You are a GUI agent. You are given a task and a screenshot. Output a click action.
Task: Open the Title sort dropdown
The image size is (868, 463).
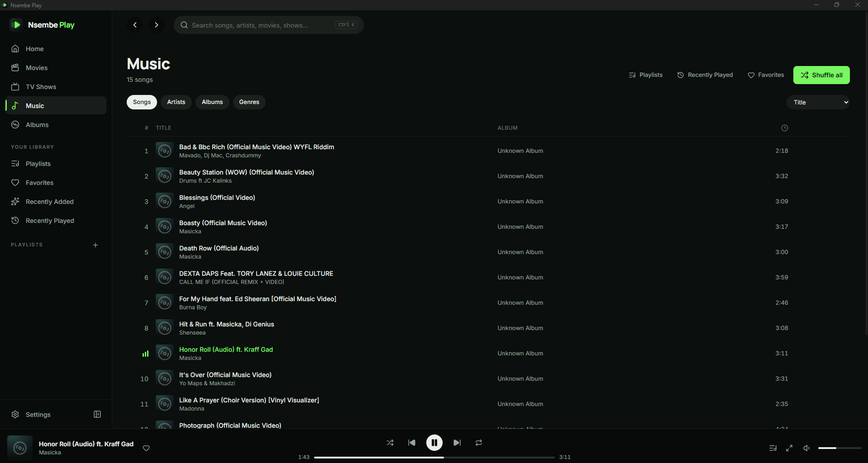pos(818,102)
